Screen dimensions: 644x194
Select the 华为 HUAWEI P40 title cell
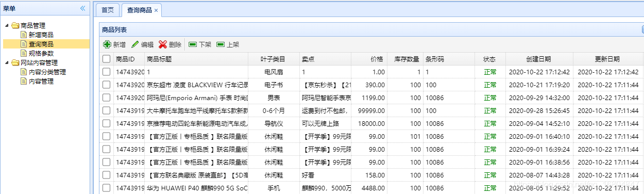click(196, 188)
